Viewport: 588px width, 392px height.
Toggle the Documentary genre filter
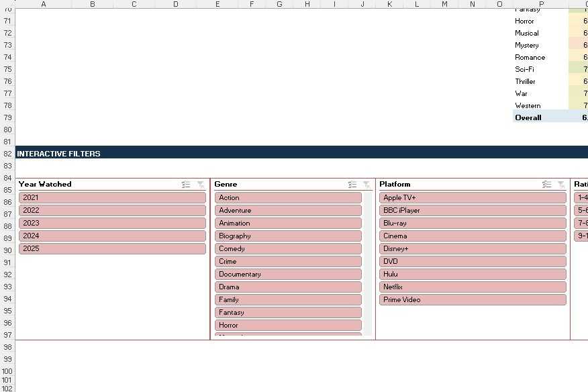289,275
